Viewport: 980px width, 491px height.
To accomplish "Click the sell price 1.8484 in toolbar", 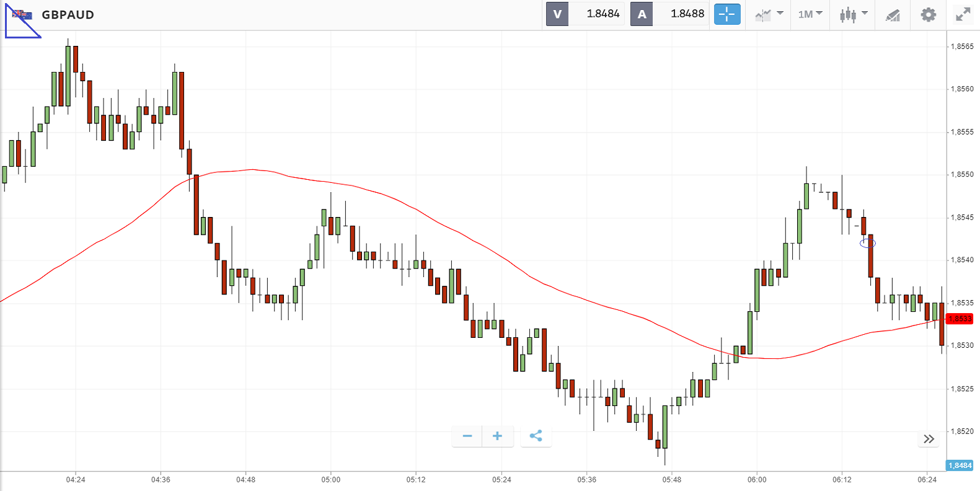I will click(x=603, y=14).
